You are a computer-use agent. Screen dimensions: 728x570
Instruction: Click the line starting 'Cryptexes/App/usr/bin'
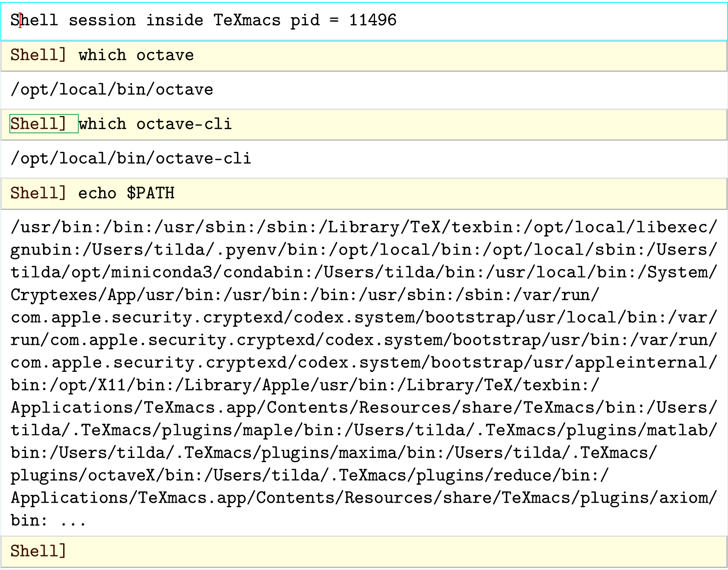click(x=305, y=295)
